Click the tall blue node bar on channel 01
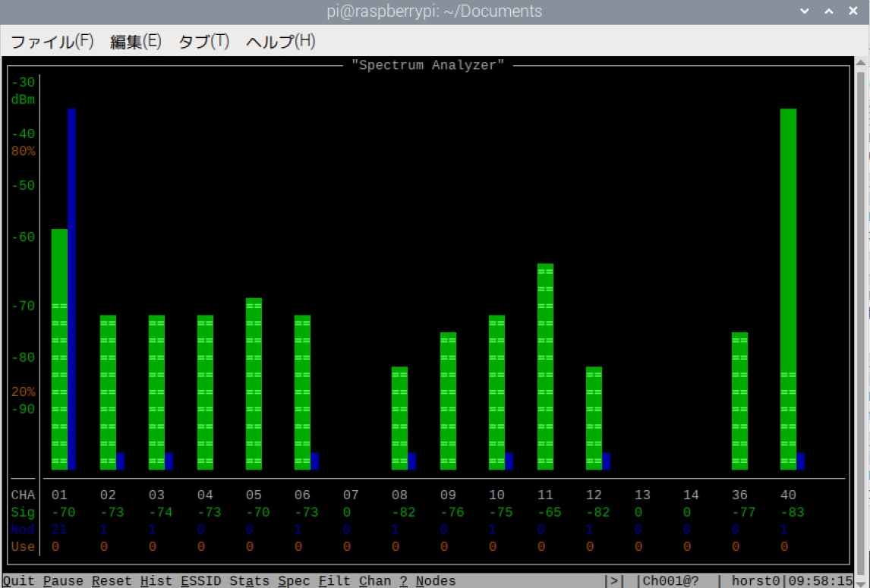Viewport: 870px width, 588px height. [x=71, y=288]
